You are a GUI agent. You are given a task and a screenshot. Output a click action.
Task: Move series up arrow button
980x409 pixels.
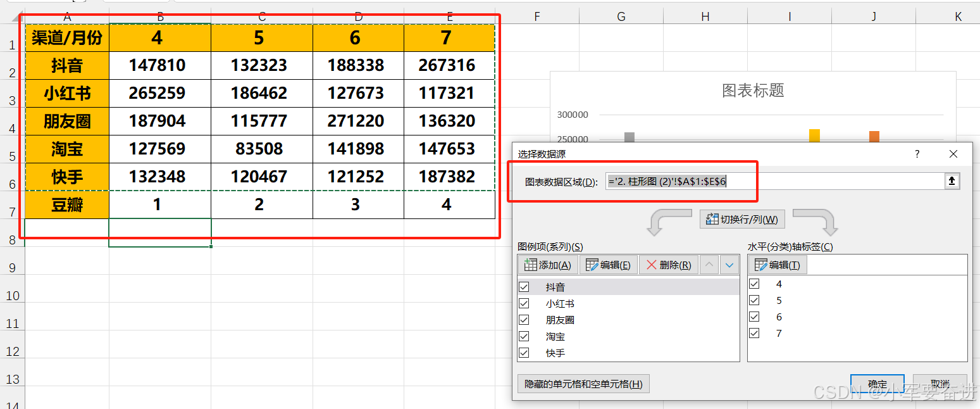pos(709,265)
